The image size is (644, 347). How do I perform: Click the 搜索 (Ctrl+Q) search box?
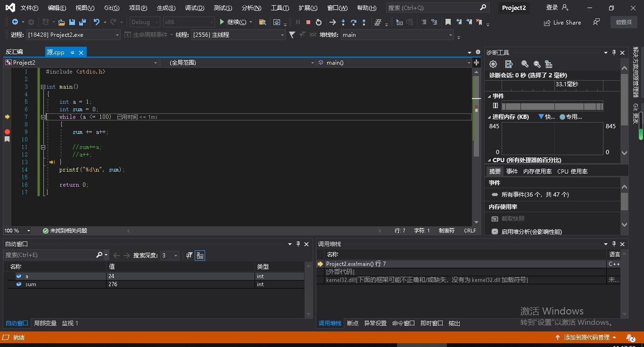pos(437,8)
